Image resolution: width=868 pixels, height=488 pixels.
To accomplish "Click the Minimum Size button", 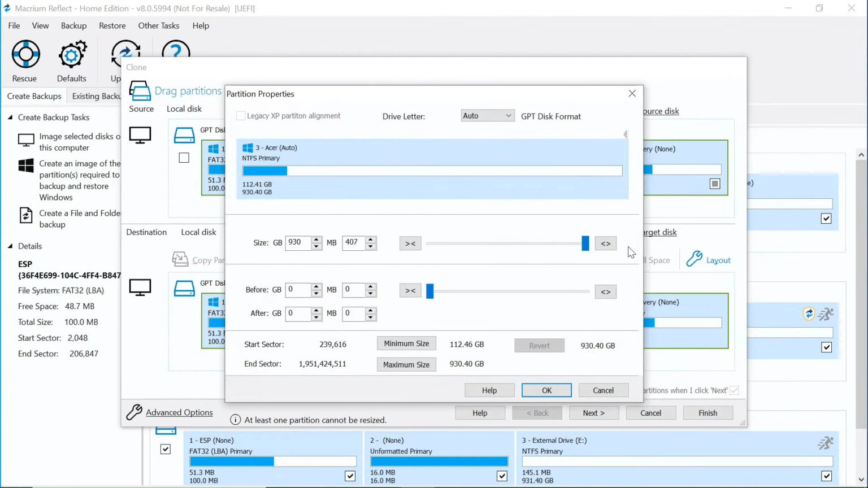I will click(x=406, y=343).
